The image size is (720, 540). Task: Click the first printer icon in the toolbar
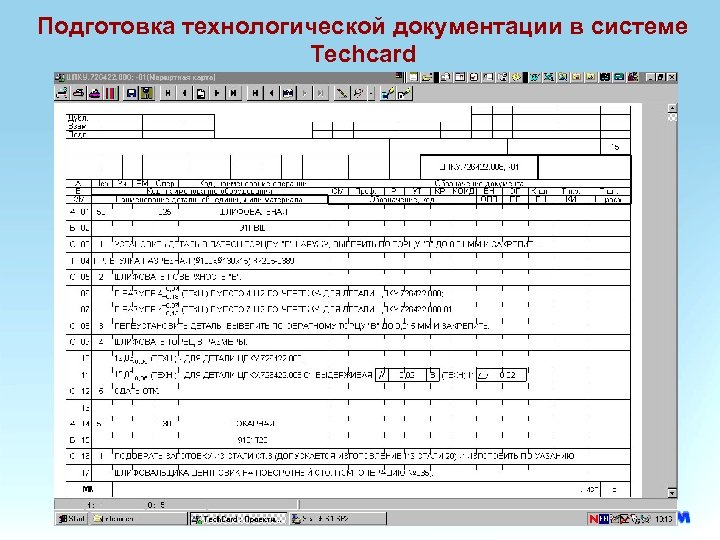(61, 93)
